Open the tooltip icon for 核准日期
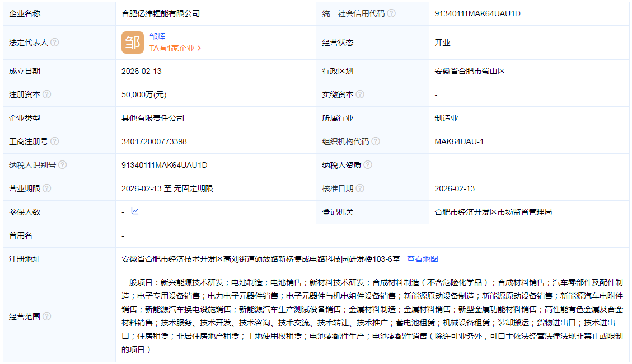The image size is (632, 364). (361, 188)
